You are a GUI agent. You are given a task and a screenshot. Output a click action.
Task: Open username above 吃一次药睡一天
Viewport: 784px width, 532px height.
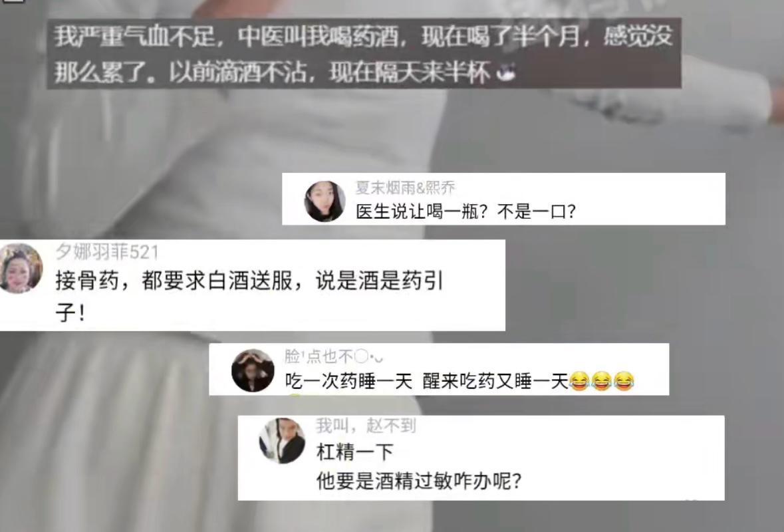pos(334,357)
